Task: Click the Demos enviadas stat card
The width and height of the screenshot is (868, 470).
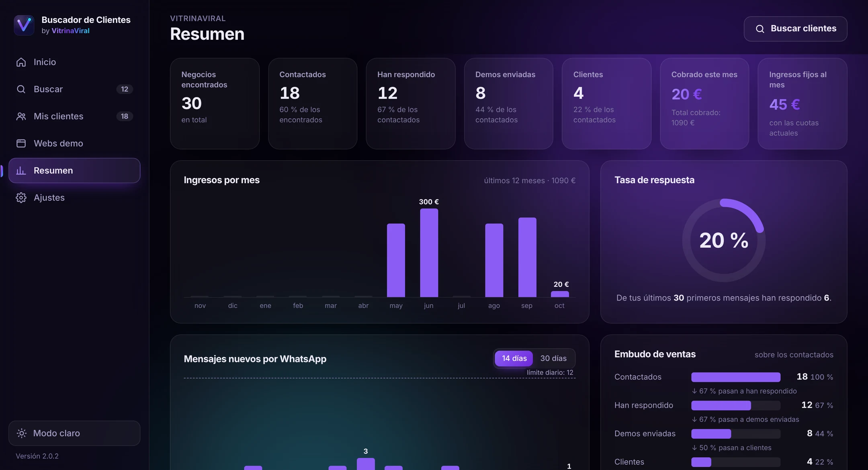Action: coord(509,104)
